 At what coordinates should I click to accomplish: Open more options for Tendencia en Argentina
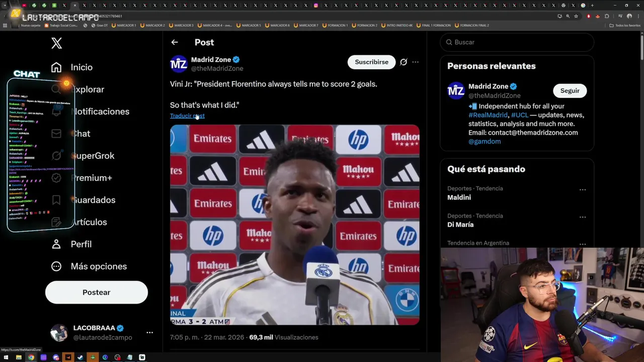(582, 244)
